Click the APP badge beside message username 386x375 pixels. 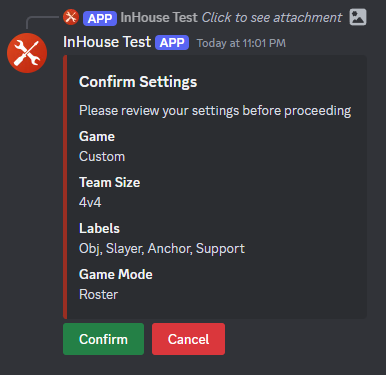(x=172, y=43)
